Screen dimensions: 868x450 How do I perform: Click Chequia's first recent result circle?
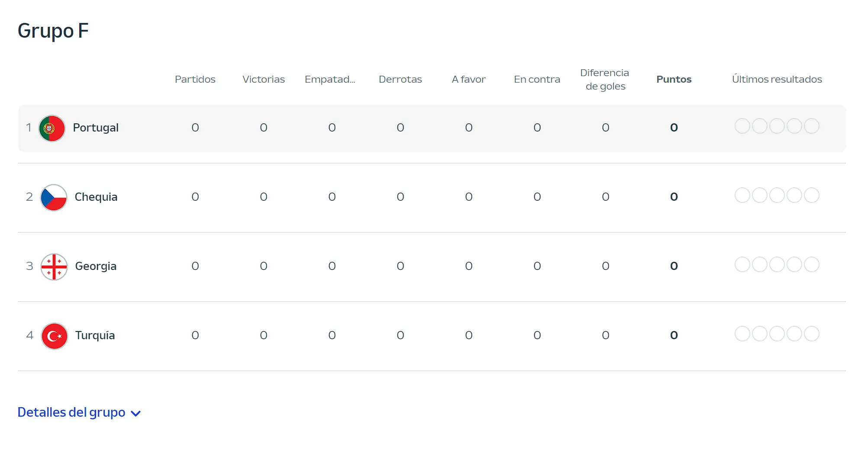[742, 195]
